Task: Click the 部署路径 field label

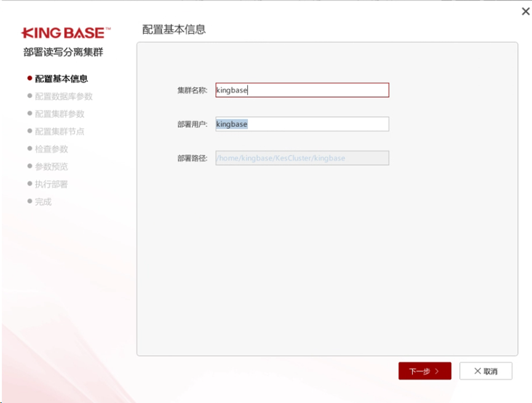Action: click(192, 158)
